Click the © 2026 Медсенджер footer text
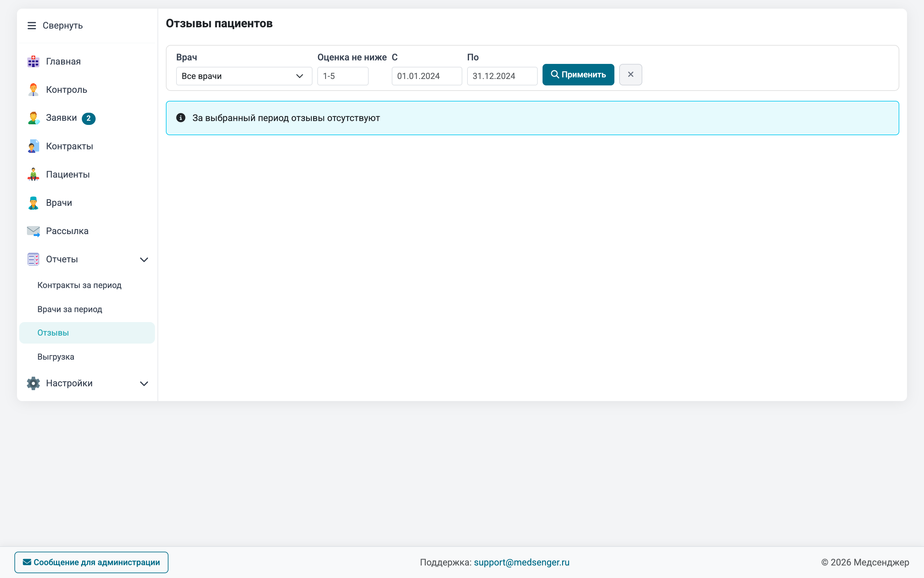Viewport: 924px width, 578px height. coord(865,562)
